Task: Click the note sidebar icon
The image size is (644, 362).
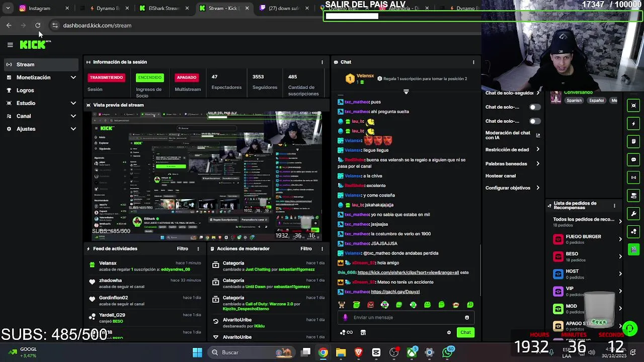Action: (633, 142)
